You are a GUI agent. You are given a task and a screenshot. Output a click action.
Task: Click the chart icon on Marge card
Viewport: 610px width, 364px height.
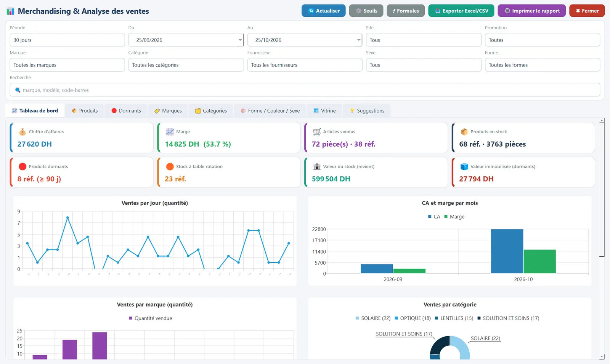tap(170, 132)
